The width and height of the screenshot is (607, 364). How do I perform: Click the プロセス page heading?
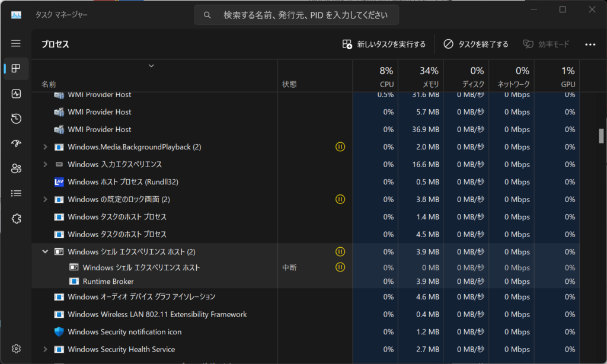click(55, 44)
